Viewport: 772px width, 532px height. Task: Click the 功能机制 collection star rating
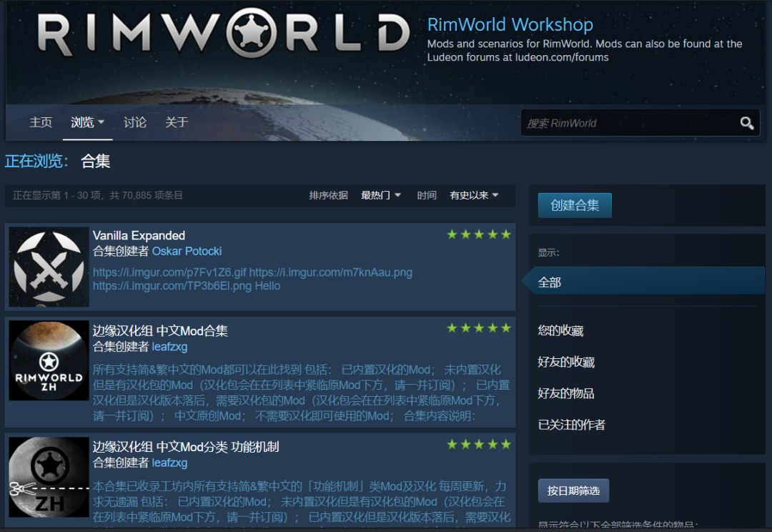click(x=478, y=444)
